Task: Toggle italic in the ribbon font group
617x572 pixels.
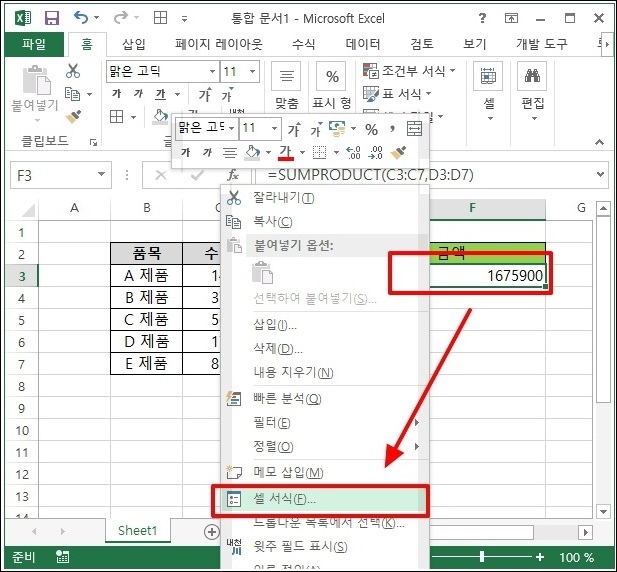Action: point(138,94)
